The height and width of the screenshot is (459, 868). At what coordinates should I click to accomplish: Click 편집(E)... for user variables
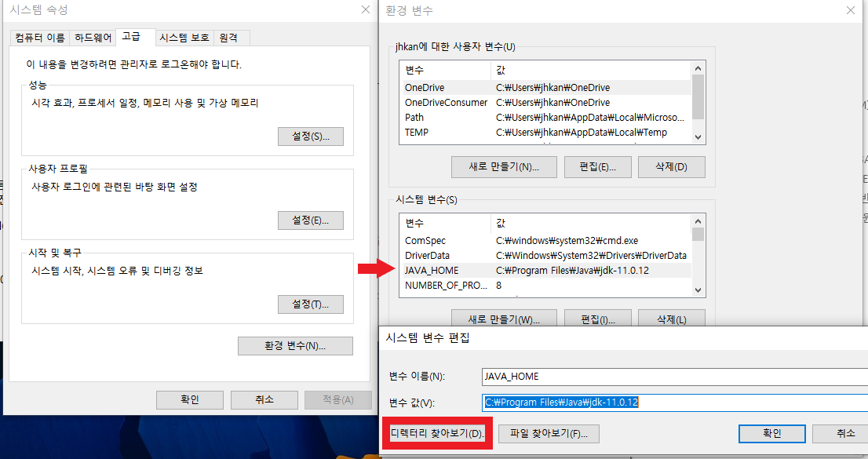(598, 167)
